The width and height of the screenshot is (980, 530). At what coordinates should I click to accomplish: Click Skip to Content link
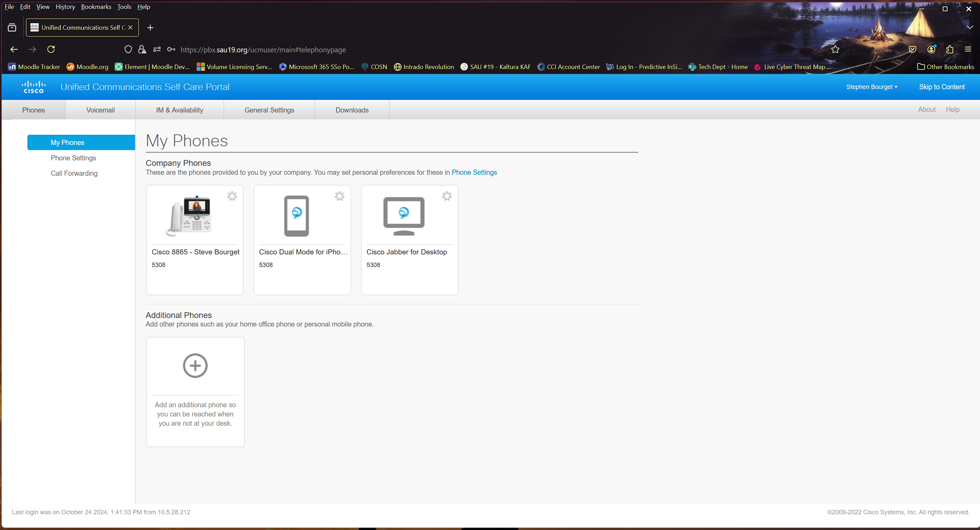[942, 87]
